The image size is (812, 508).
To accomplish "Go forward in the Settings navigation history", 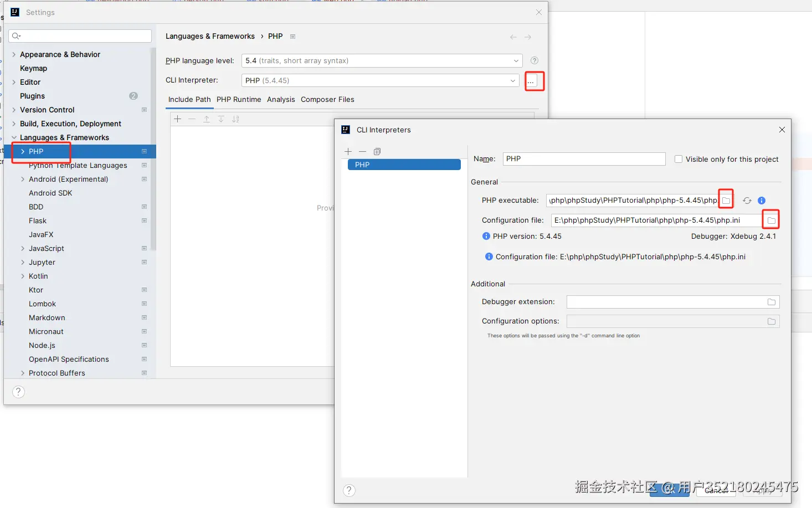I will click(528, 37).
